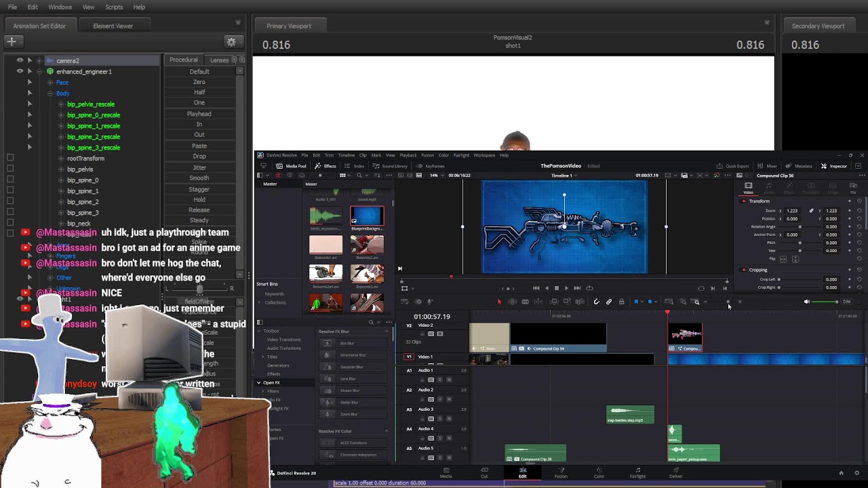Open the viewer zoom 14% dropdown
Viewport: 868px width, 488px height.
437,176
